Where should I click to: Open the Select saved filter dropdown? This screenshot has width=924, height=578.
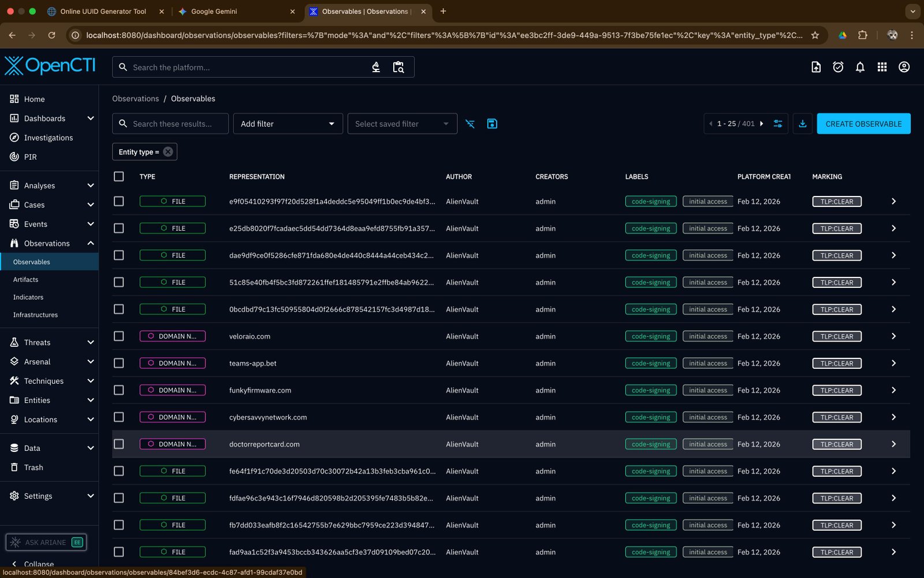click(x=402, y=124)
